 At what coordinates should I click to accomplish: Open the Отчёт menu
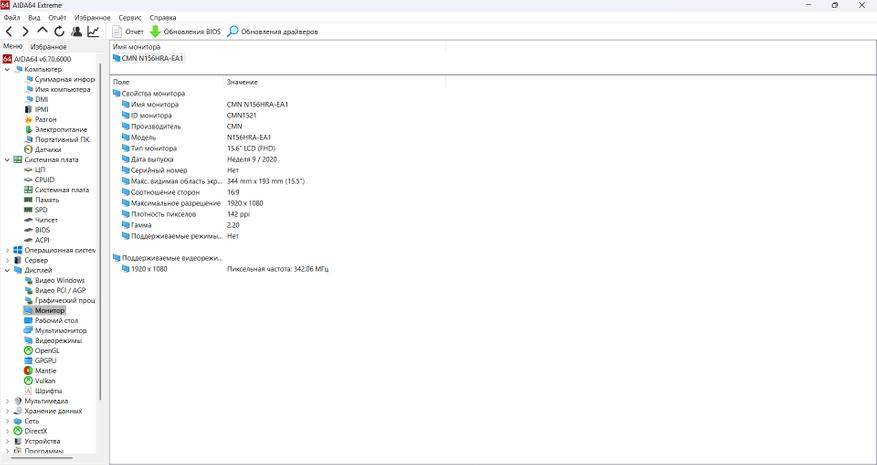point(57,18)
